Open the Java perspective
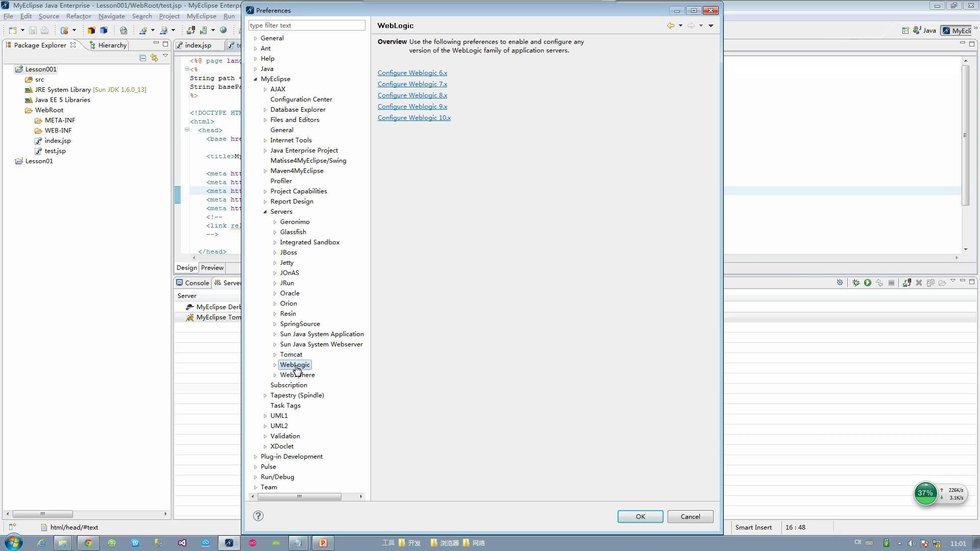Screen dimensions: 980x551 (x=924, y=31)
